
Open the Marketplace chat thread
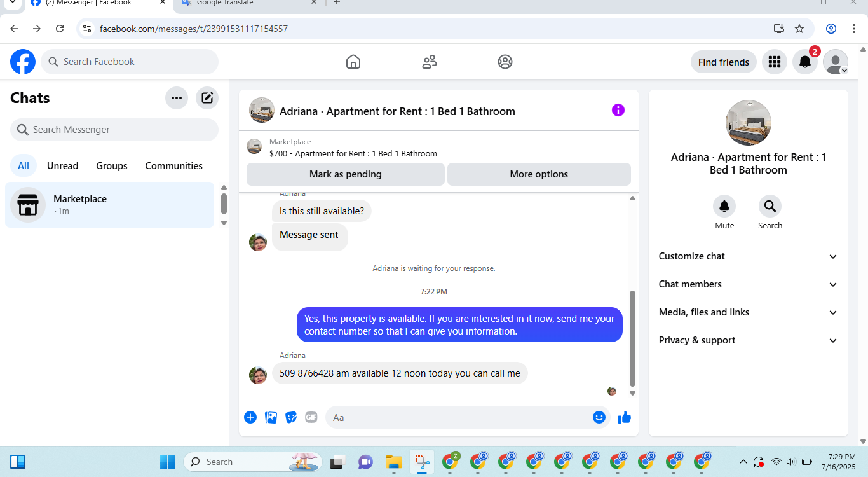[110, 205]
